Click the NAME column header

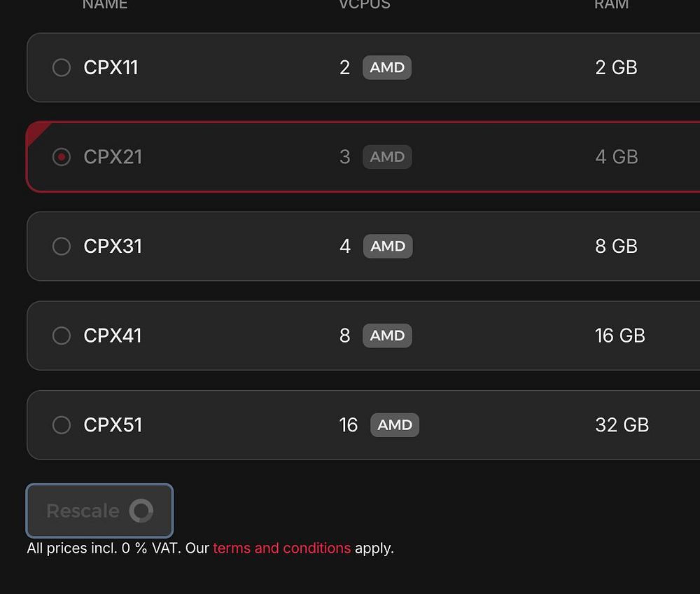[105, 4]
